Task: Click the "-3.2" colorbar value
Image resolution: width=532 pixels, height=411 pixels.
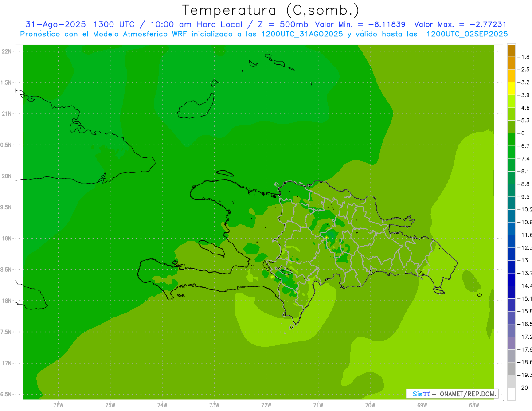Action: pyautogui.click(x=523, y=82)
